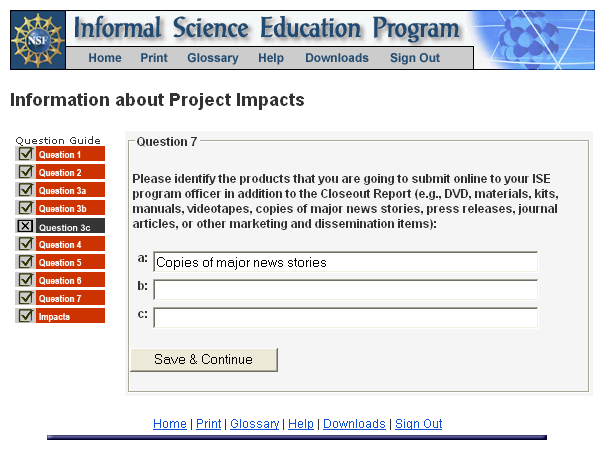The height and width of the screenshot is (453, 612).
Task: Select Print in the top navigation bar
Action: (154, 58)
